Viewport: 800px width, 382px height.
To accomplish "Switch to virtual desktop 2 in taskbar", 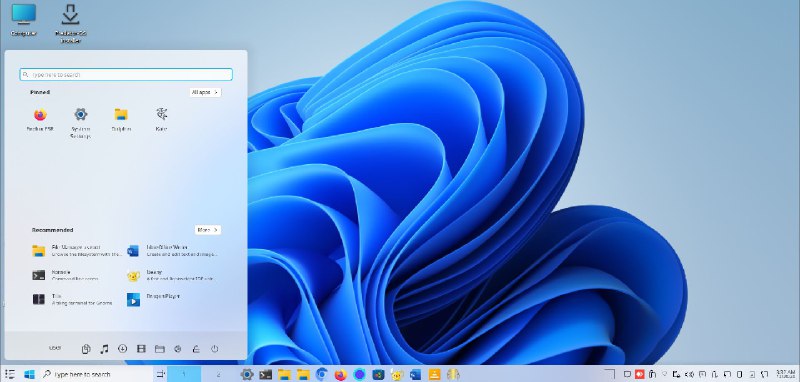I will coord(218,374).
